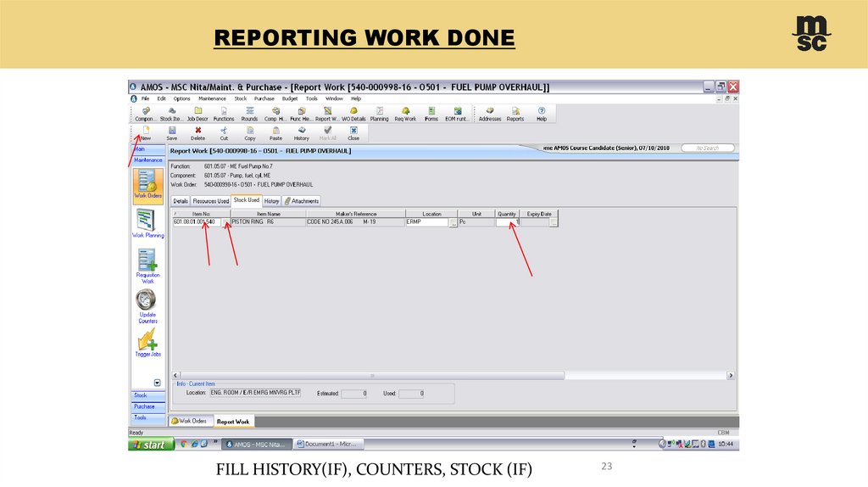The height and width of the screenshot is (487, 868).
Task: Open the Work Orders bottom tab
Action: pos(189,421)
